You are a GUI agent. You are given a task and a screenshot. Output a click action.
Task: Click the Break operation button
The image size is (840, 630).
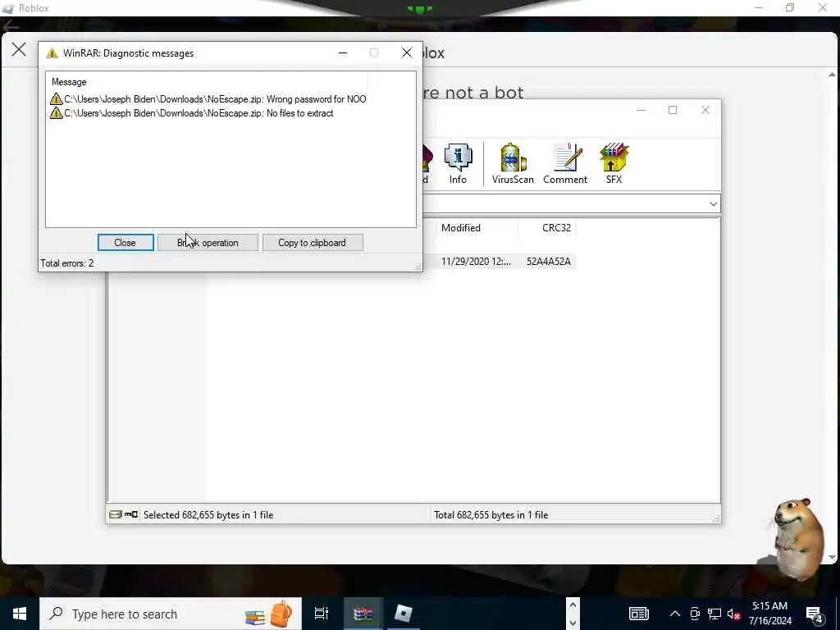coord(208,243)
